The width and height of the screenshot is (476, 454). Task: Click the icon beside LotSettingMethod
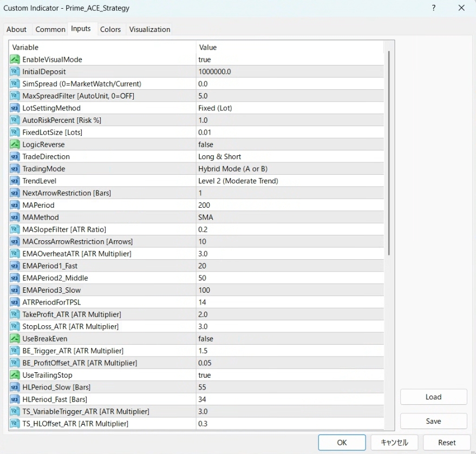15,108
